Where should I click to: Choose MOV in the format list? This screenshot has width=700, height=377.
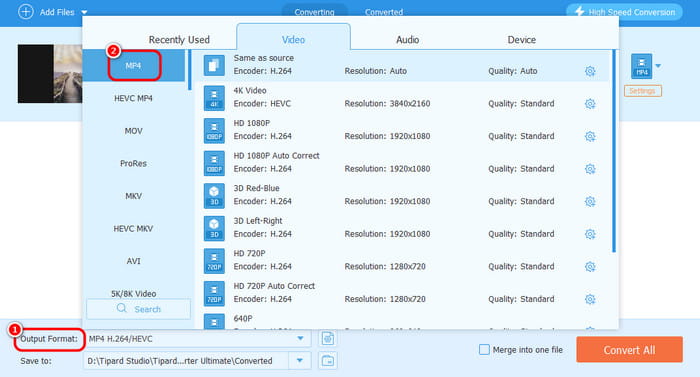pos(133,131)
